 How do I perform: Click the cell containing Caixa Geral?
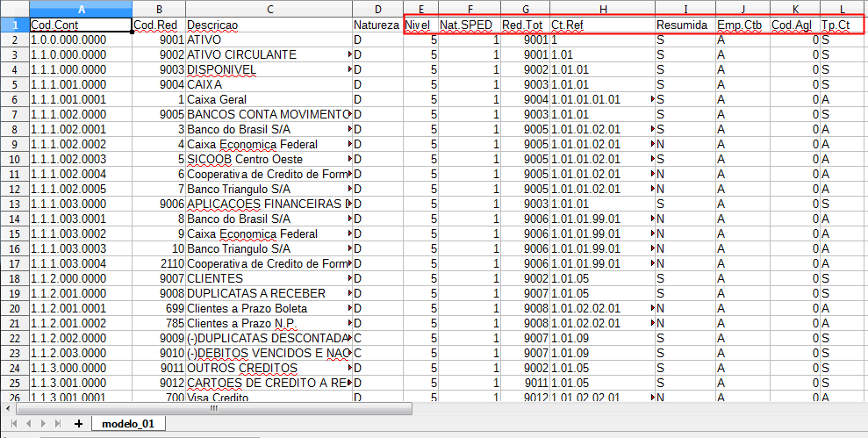268,99
